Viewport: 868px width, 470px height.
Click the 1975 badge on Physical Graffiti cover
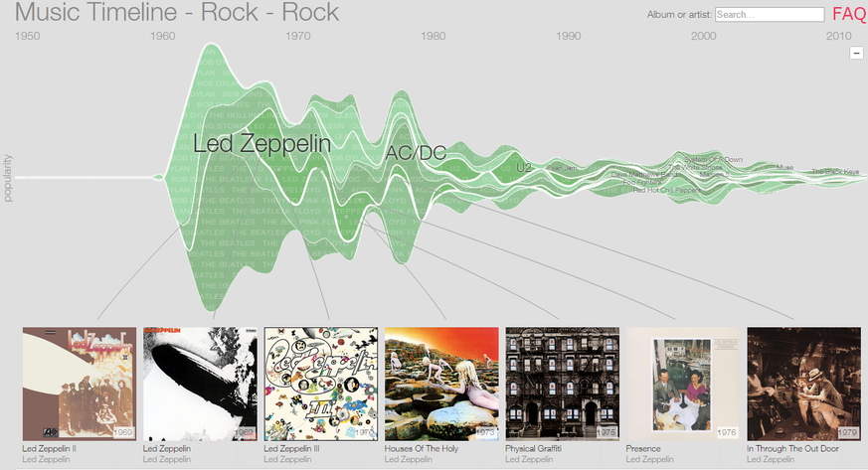coord(607,432)
